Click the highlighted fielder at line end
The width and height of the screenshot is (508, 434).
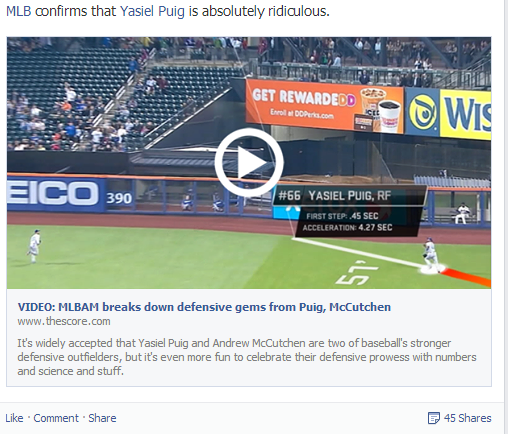point(430,255)
